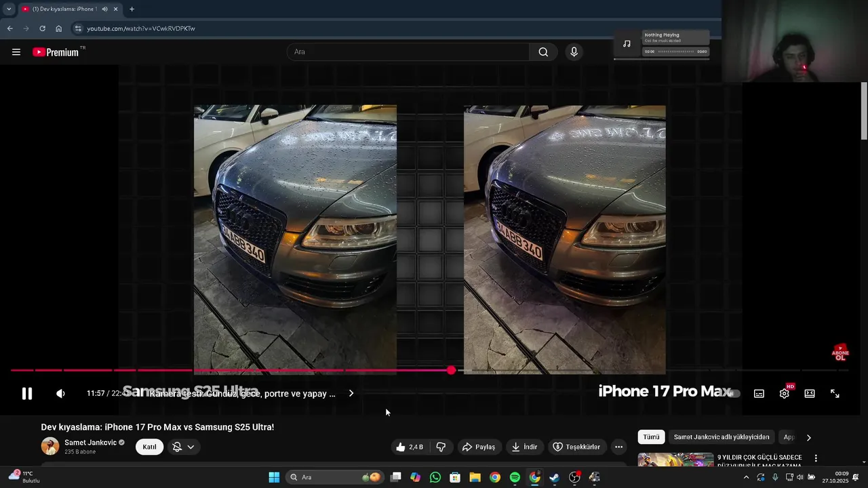The image size is (868, 488).
Task: Open Samet Jankovic channel name link
Action: 90,443
